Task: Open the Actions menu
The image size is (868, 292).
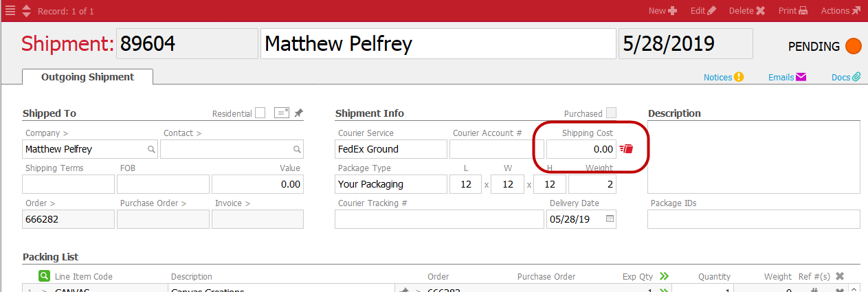Action: [841, 11]
